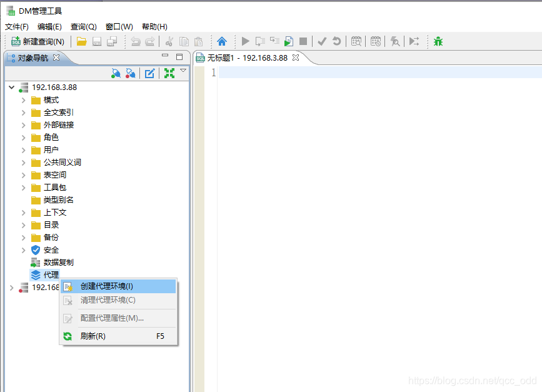Screen dimensions: 542x392
Task: Select the 代理 tree item
Action: [x=51, y=275]
